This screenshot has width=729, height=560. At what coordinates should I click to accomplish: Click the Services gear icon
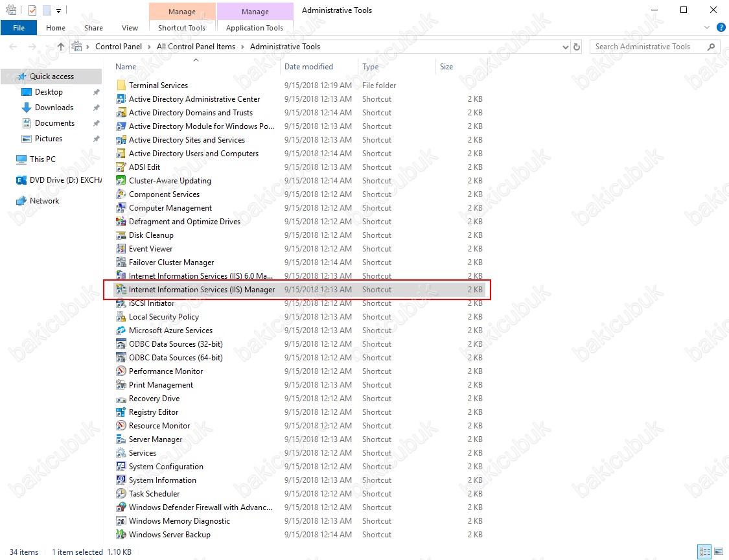(x=121, y=453)
